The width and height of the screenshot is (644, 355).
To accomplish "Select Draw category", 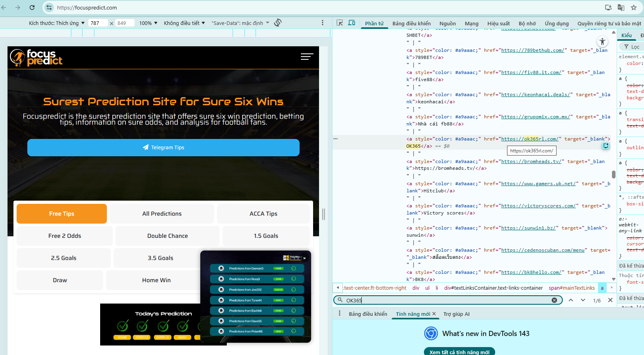I will [60, 280].
